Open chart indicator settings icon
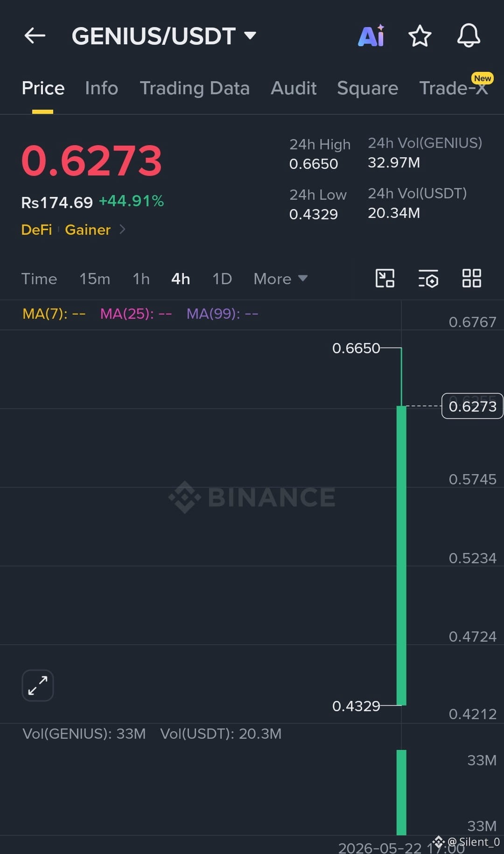 click(x=428, y=279)
